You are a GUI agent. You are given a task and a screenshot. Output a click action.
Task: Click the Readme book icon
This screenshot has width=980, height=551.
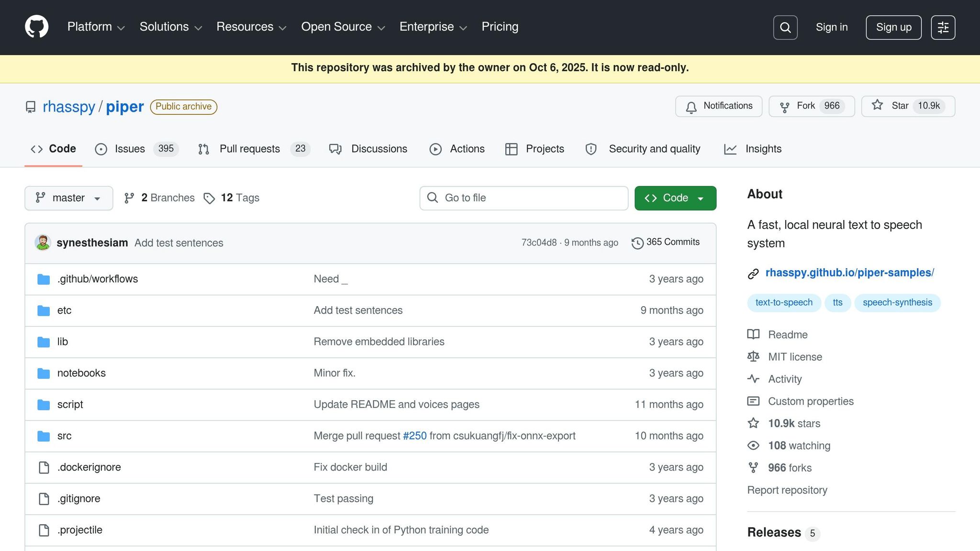[x=753, y=334]
